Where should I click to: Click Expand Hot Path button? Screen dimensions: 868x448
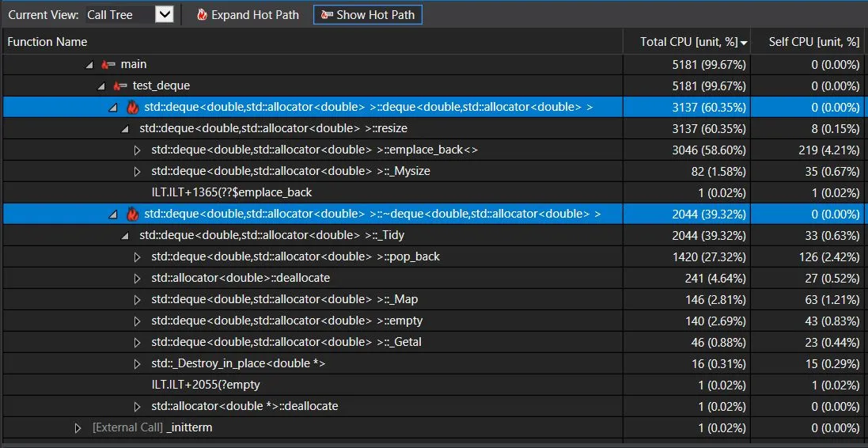[x=248, y=15]
